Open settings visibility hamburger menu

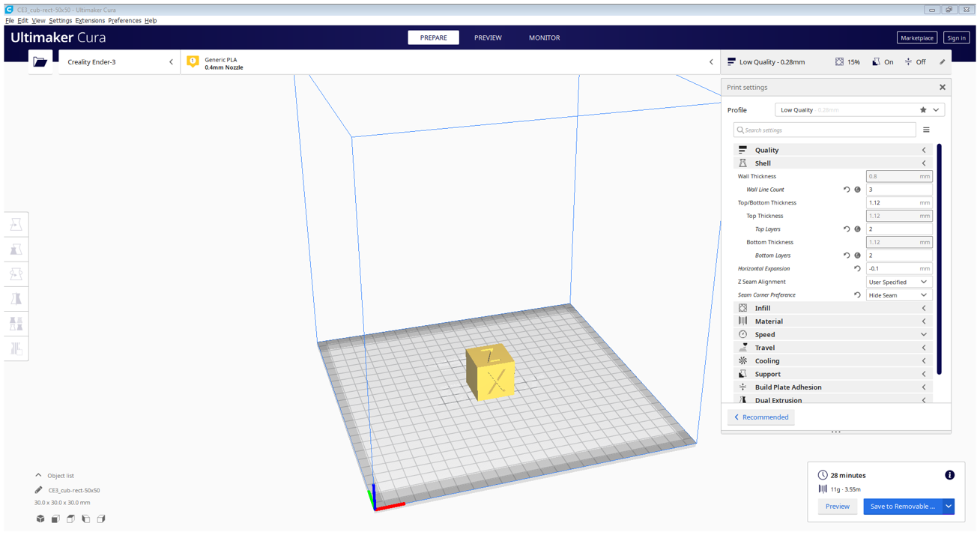(x=926, y=130)
